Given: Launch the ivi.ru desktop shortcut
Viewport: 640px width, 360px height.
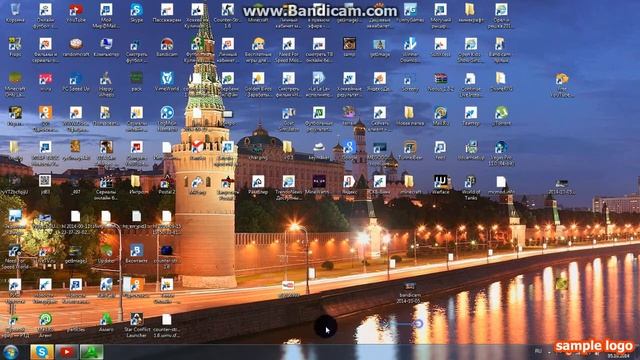Looking at the screenshot, I should 45,81.
